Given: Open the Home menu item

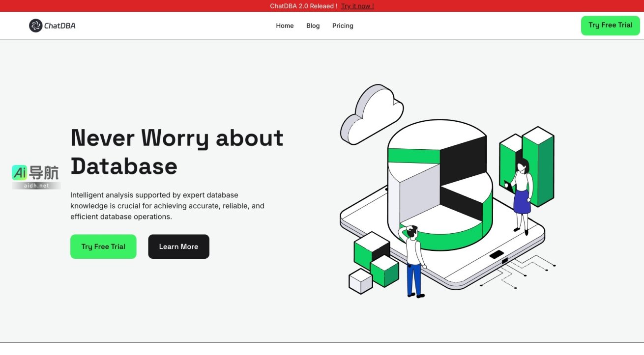Looking at the screenshot, I should pos(285,26).
